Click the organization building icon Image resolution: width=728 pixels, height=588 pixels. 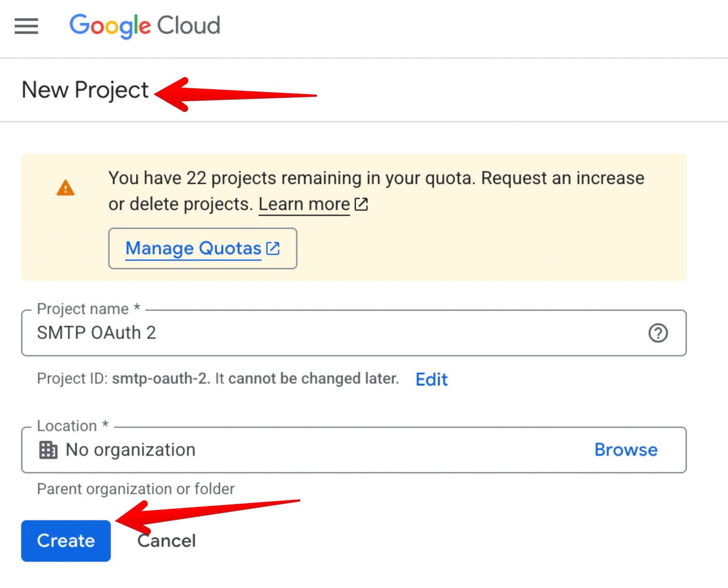click(x=48, y=450)
